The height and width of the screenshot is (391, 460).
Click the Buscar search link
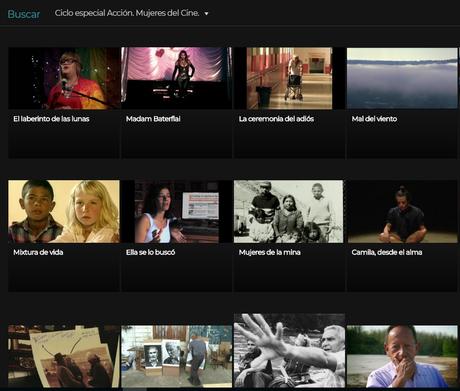pos(24,14)
